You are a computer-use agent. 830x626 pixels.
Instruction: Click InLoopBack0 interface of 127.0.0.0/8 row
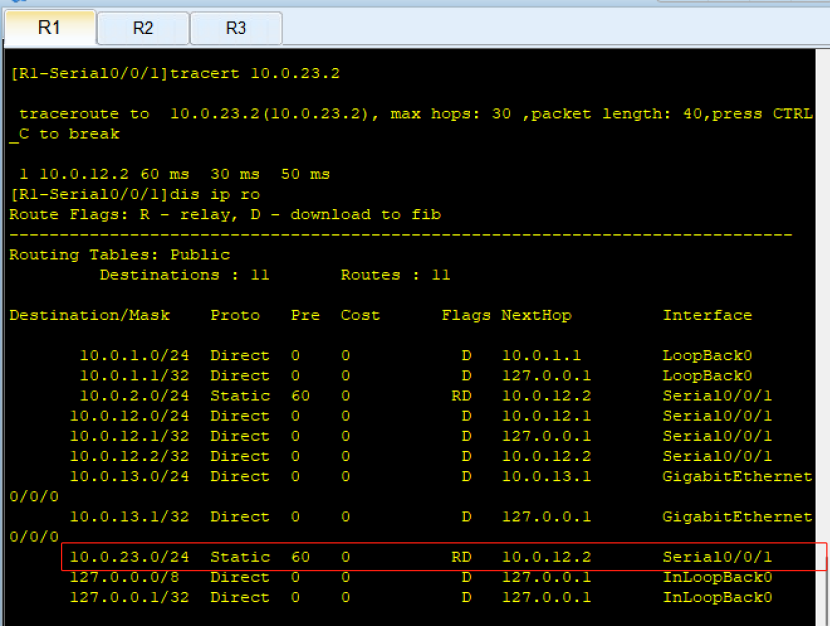pyautogui.click(x=717, y=576)
